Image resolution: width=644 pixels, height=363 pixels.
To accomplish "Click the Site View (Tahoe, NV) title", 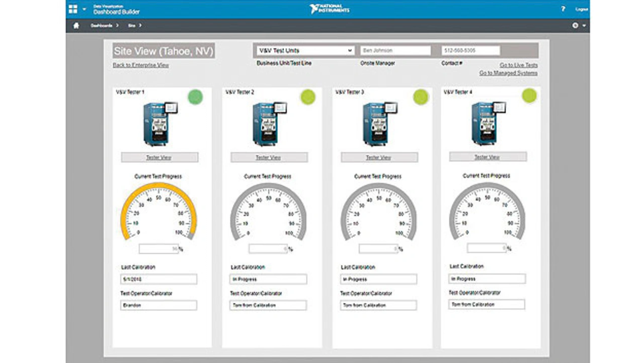I will point(164,51).
